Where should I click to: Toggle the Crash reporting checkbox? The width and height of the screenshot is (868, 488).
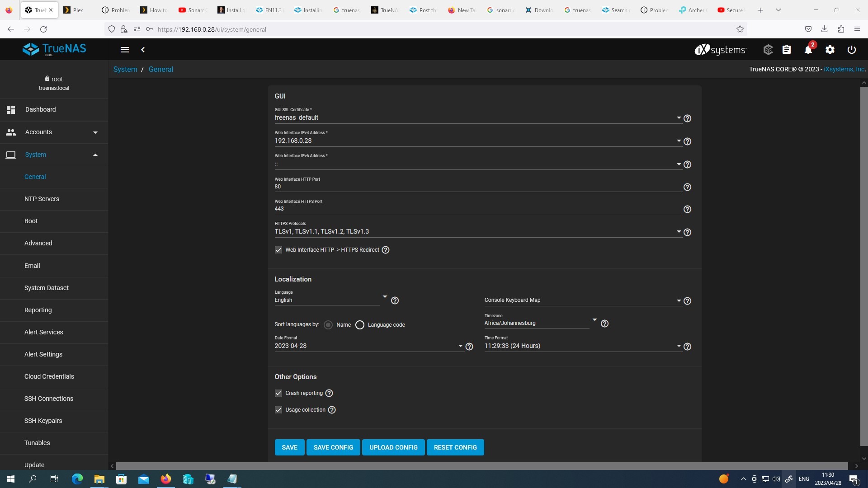tap(278, 393)
